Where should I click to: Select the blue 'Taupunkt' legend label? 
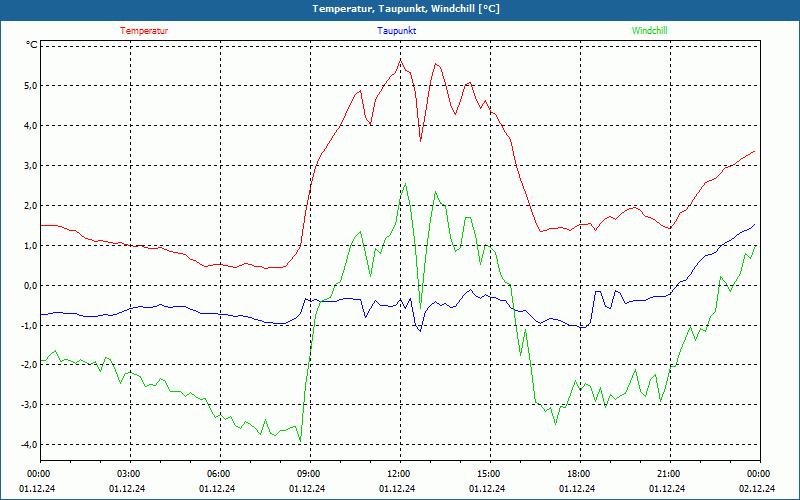[x=396, y=31]
